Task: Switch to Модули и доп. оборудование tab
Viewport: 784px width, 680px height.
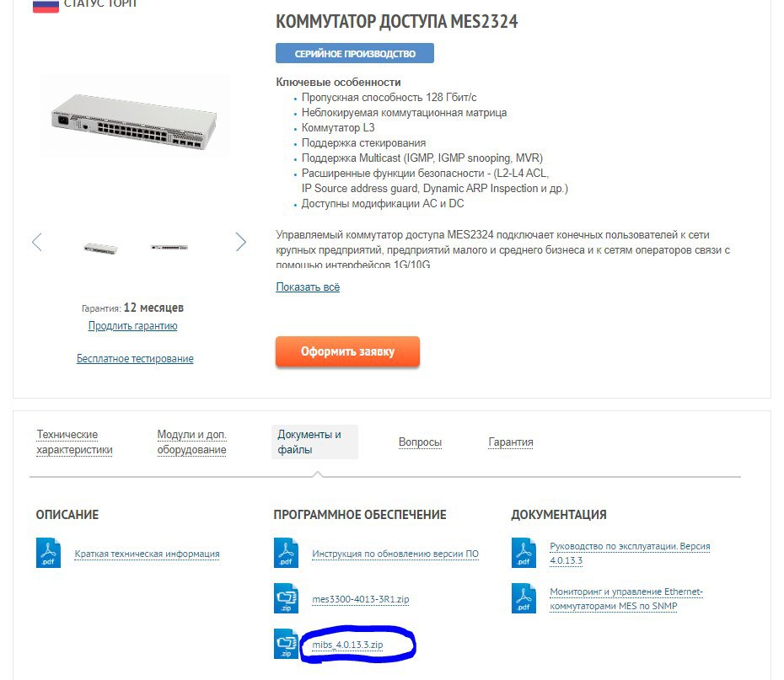Action: 192,442
